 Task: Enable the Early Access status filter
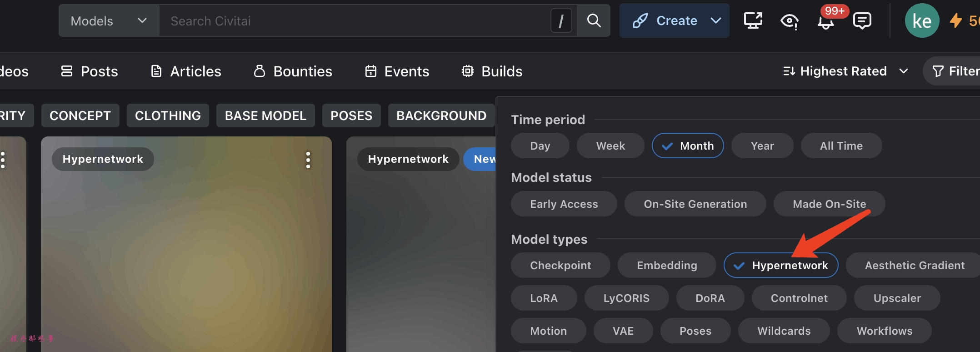(x=564, y=204)
